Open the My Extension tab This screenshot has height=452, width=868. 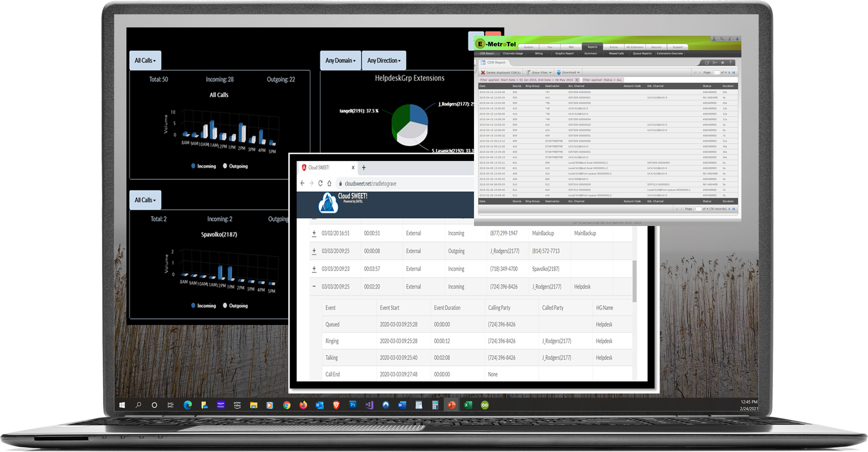[x=635, y=47]
